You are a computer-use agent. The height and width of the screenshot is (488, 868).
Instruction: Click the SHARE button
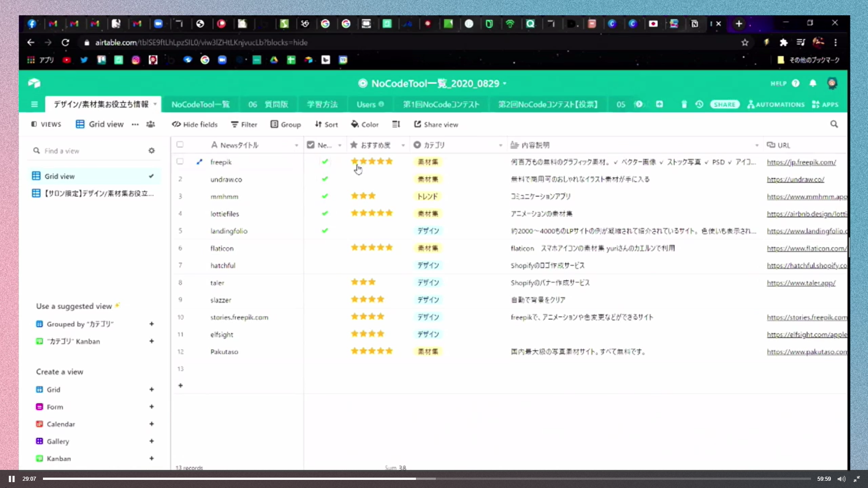[725, 104]
